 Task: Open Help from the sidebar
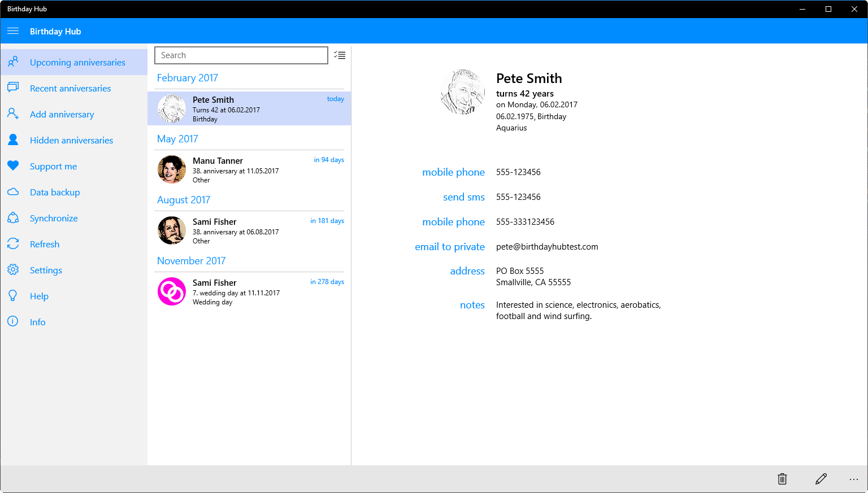coord(38,296)
